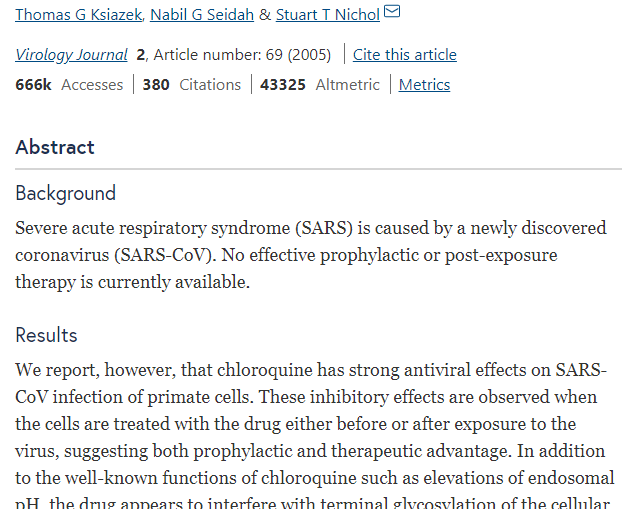Screen dimensions: 637x509
Task: Open author Nabil G Seidah's link
Action: (x=202, y=15)
